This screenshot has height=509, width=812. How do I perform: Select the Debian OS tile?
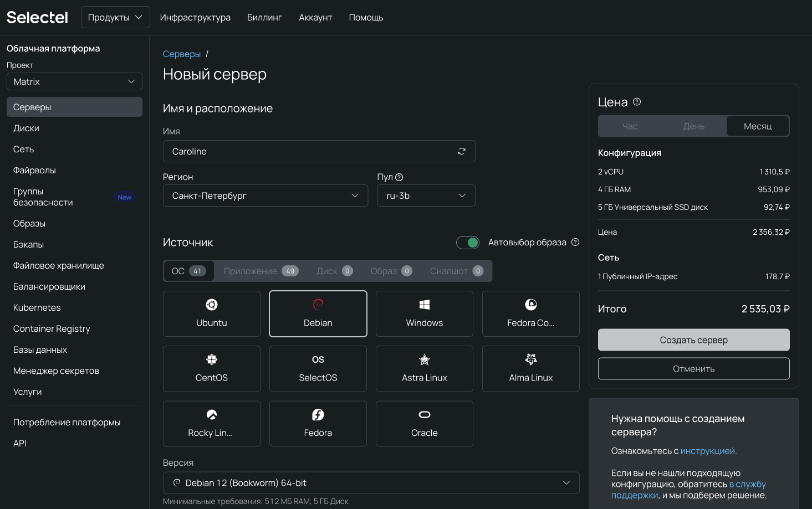point(318,313)
